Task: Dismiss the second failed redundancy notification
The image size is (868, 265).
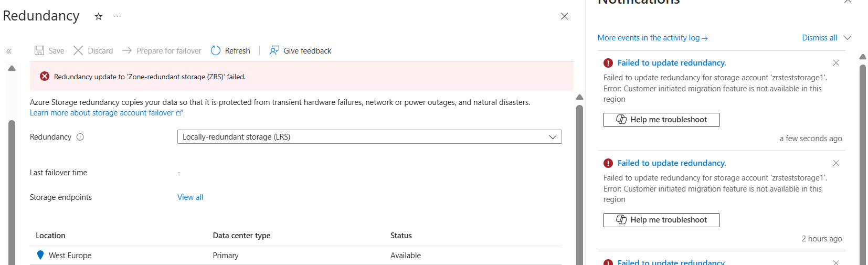Action: [x=836, y=163]
